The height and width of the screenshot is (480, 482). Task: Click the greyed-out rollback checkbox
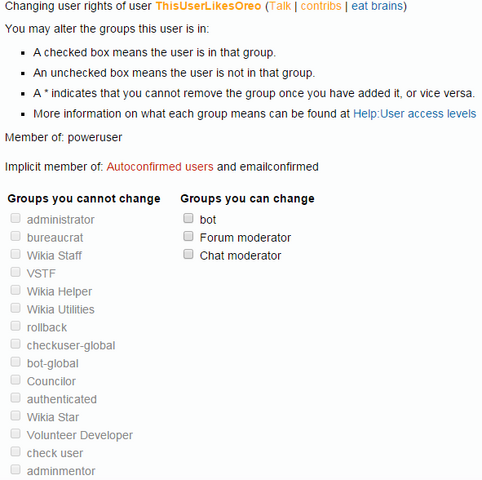[15, 326]
